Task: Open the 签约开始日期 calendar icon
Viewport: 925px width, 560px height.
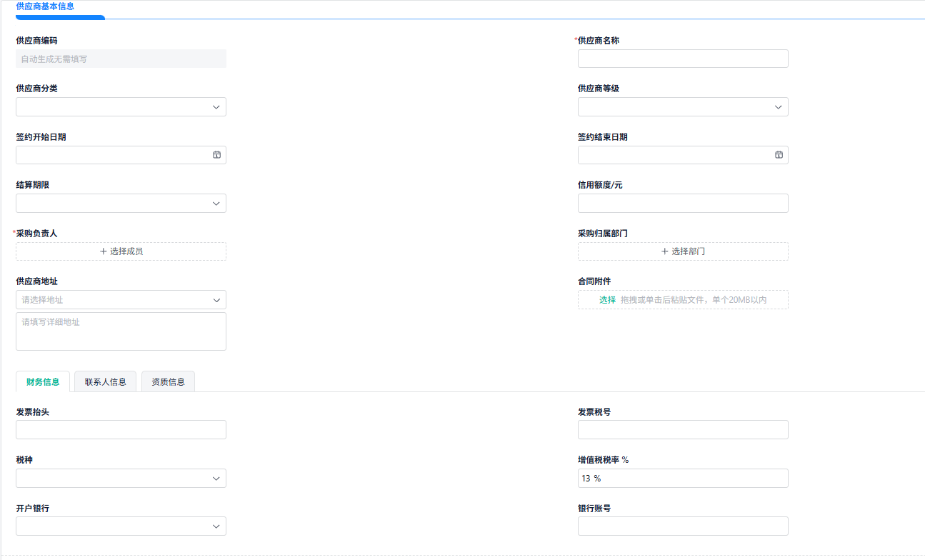Action: point(216,155)
